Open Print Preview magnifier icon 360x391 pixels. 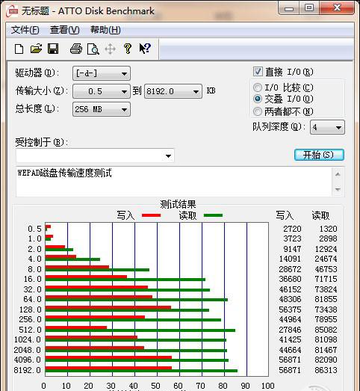tap(93, 49)
